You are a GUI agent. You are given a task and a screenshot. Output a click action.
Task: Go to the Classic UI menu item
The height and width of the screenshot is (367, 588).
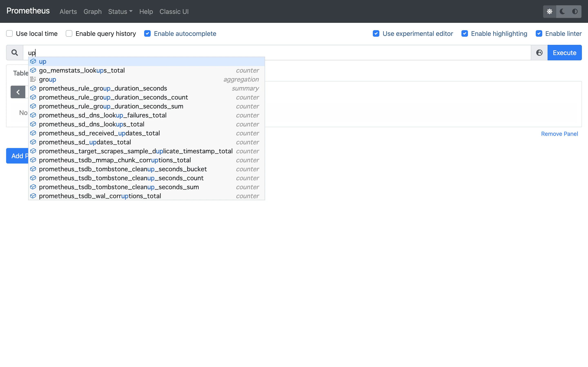(174, 11)
